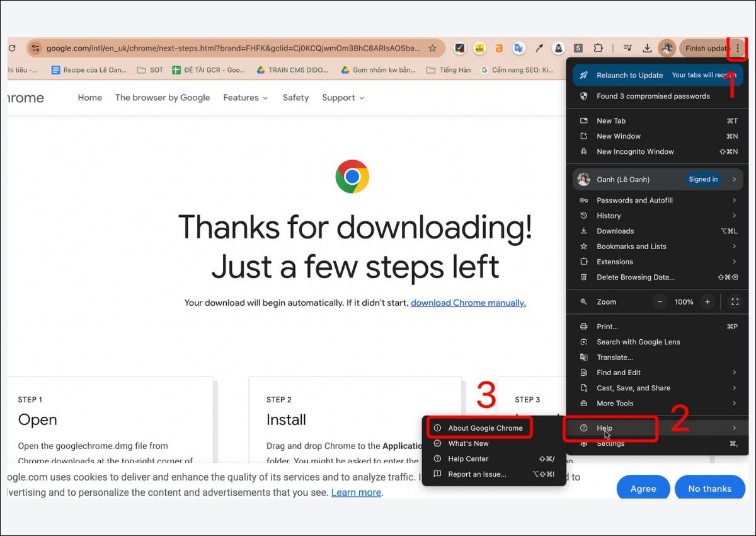Reload the page with the refresh icon
The height and width of the screenshot is (536, 756).
(x=11, y=48)
